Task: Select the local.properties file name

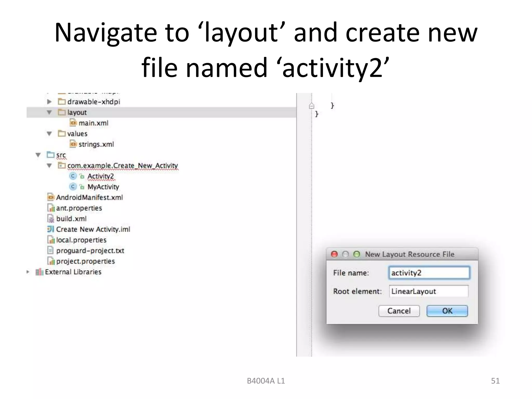Action: [81, 240]
